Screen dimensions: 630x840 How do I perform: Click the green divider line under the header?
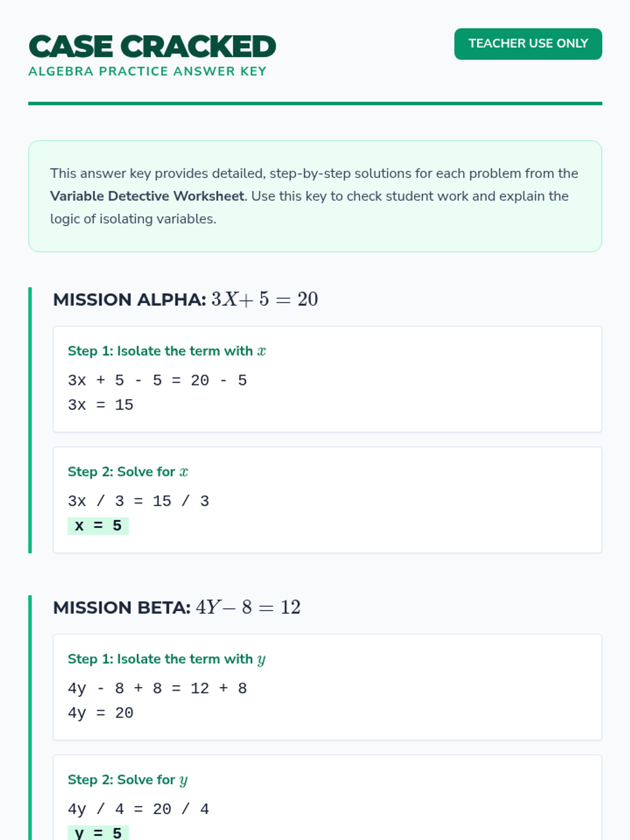(315, 103)
